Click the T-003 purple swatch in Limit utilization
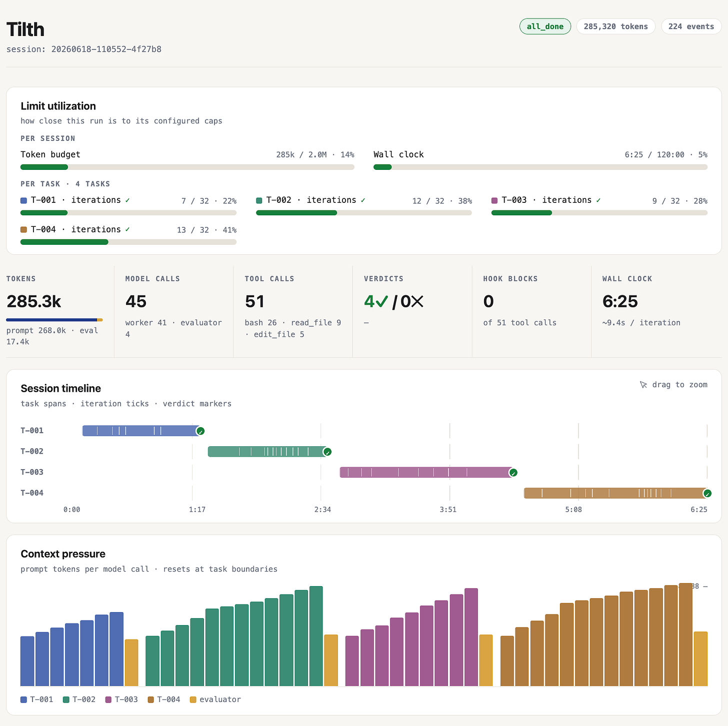The height and width of the screenshot is (726, 728). point(494,200)
